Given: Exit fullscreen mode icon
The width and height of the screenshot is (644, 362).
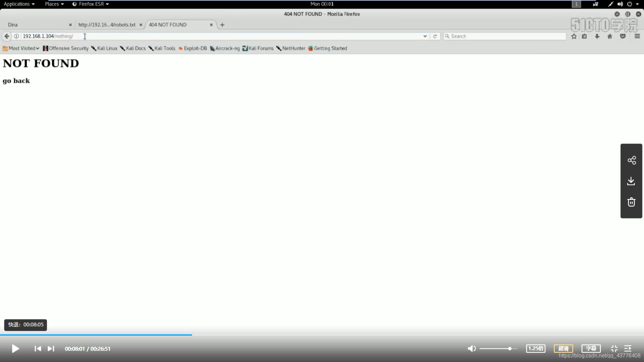Looking at the screenshot, I should [614, 349].
